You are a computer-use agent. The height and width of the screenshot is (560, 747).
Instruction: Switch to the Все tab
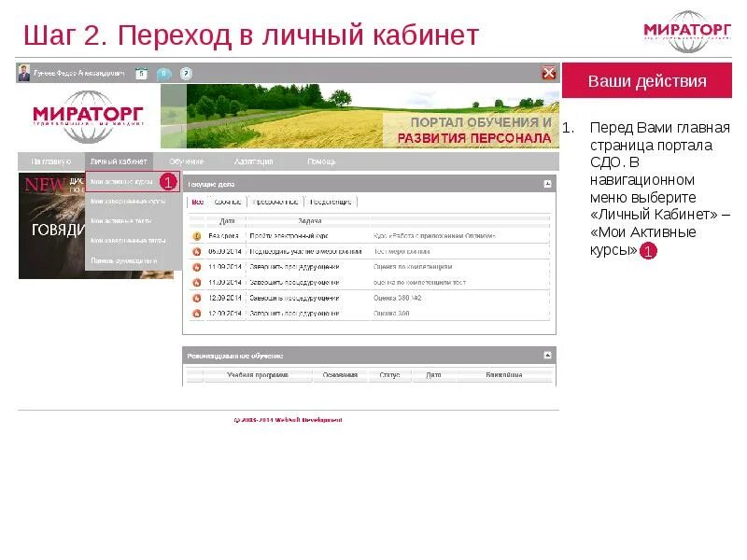[198, 202]
